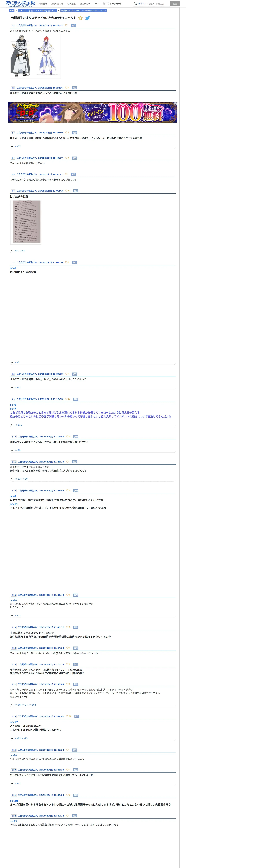Click the reply arrow icon under post 6
Screen dimensions: 262x868
pos(12,251)
